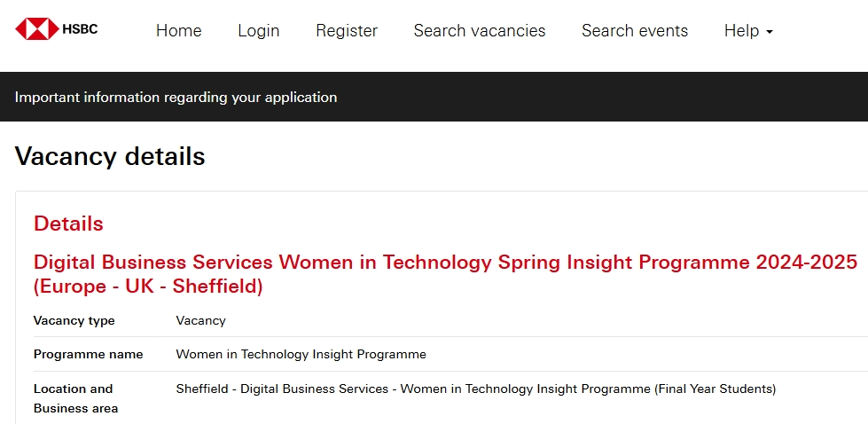Expand Important information regarding your application banner
This screenshot has width=868, height=424.
[176, 97]
